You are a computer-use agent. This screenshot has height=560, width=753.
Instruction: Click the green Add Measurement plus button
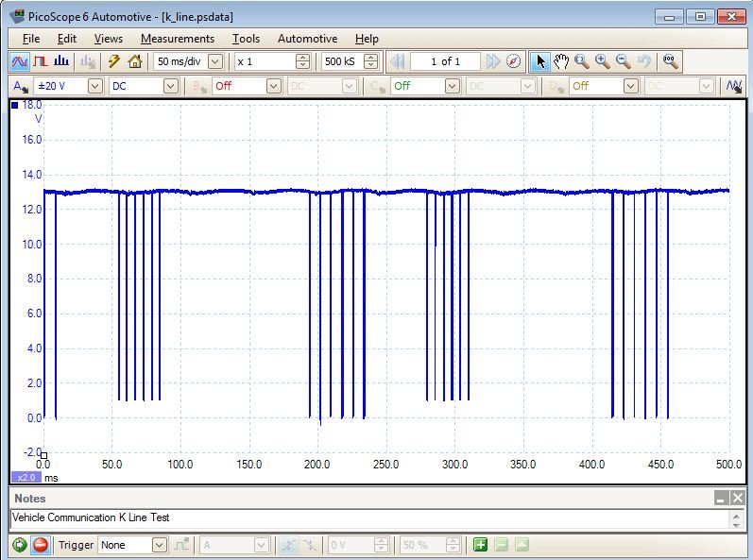point(480,545)
